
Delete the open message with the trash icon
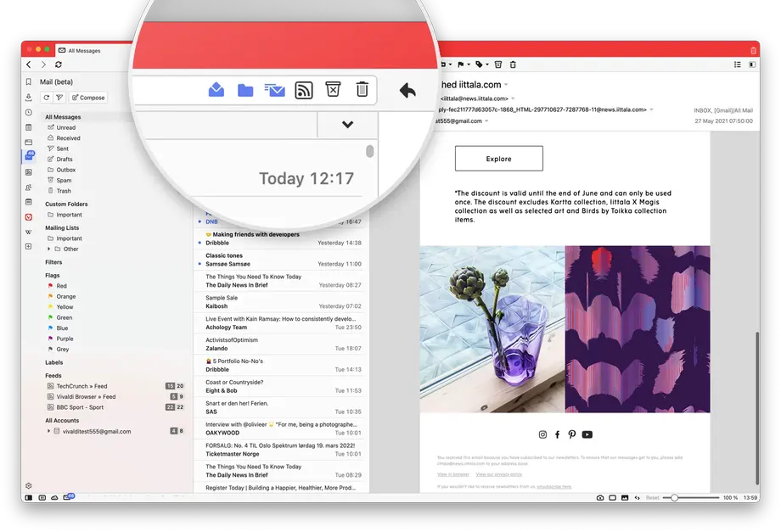pyautogui.click(x=513, y=64)
